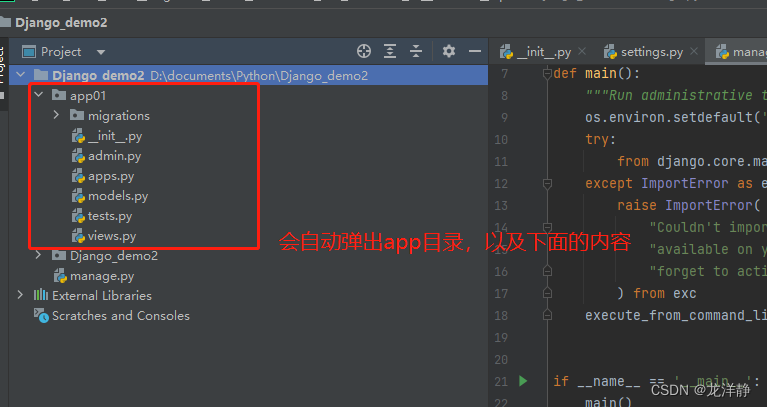Open admin.py file
Screen dimensions: 767x407
pos(114,156)
